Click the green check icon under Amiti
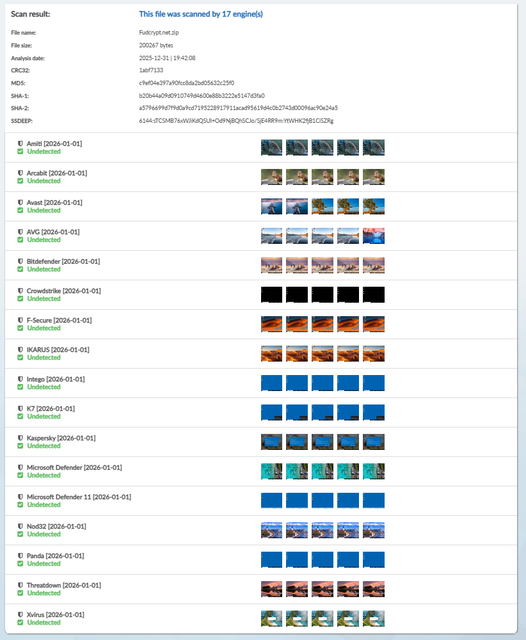Image resolution: width=526 pixels, height=640 pixels. pyautogui.click(x=20, y=151)
